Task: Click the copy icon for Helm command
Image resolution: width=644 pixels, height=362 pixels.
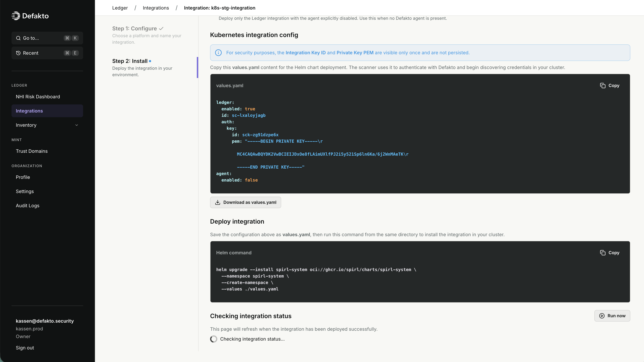Action: pyautogui.click(x=602, y=253)
